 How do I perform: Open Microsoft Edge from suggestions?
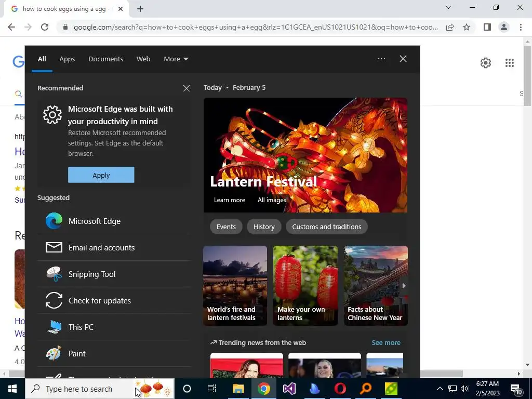[114, 221]
